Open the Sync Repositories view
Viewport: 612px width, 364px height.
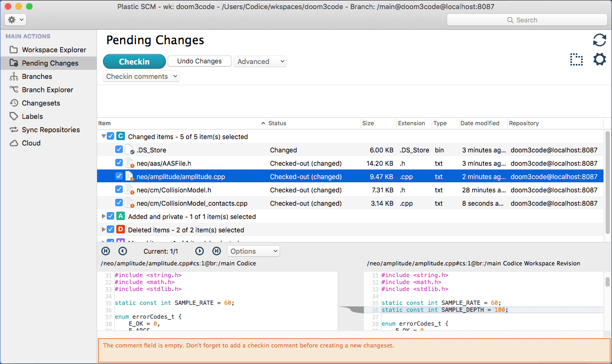tap(49, 130)
